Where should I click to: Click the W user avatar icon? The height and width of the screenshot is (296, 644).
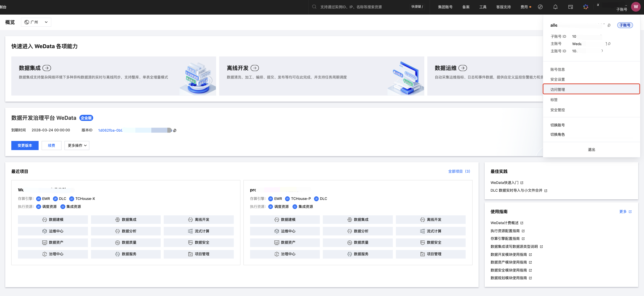tap(636, 7)
